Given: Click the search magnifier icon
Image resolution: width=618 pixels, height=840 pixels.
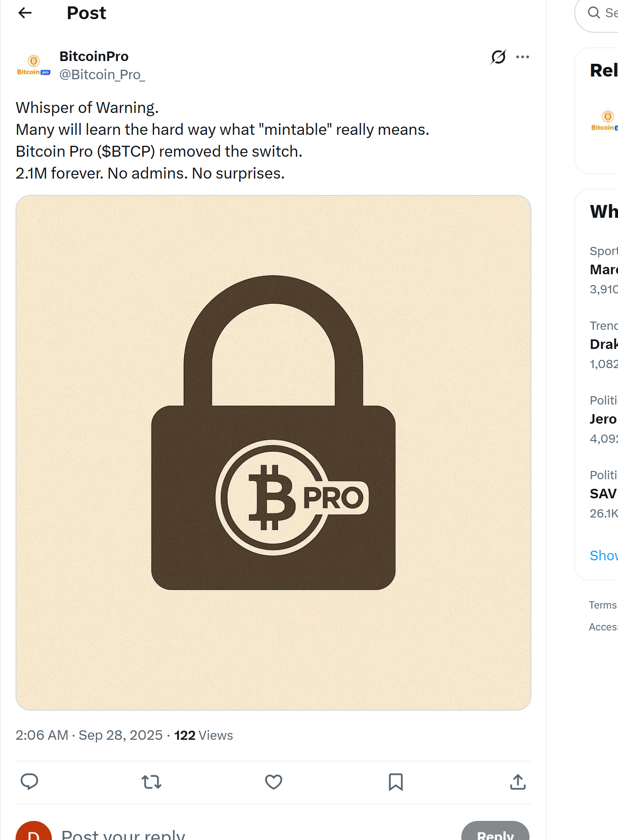Looking at the screenshot, I should coord(593,13).
